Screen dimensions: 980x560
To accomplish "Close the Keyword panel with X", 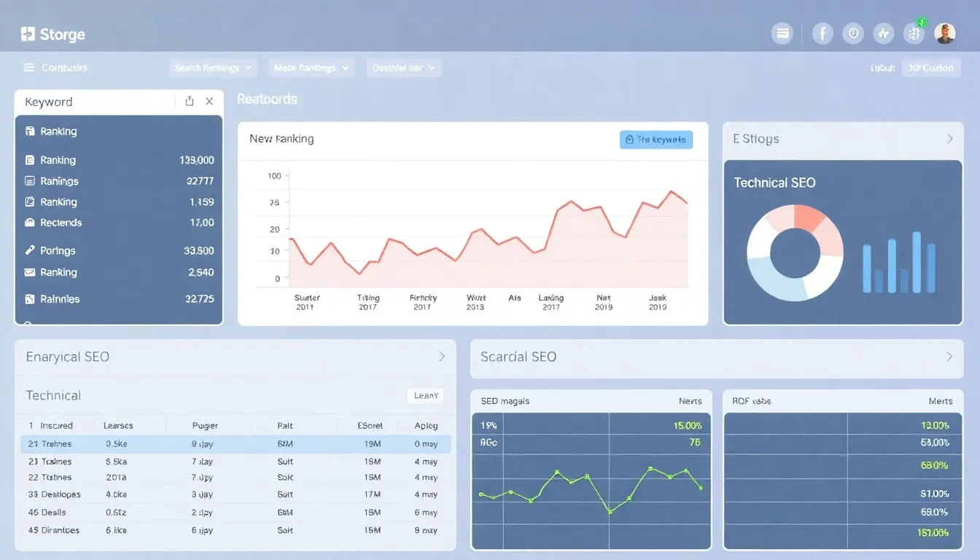I will coord(209,101).
